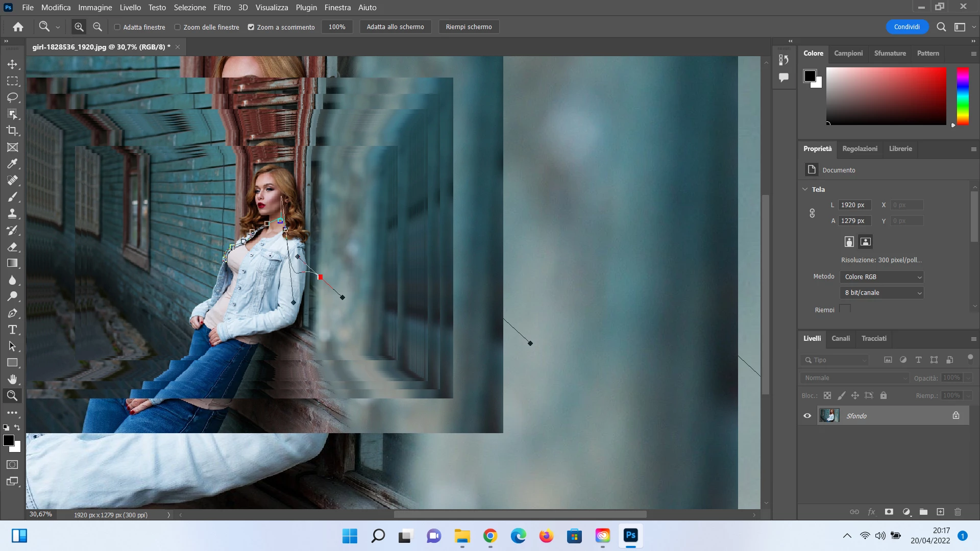This screenshot has height=551, width=980.
Task: Click the Condividi button
Action: pyautogui.click(x=906, y=27)
